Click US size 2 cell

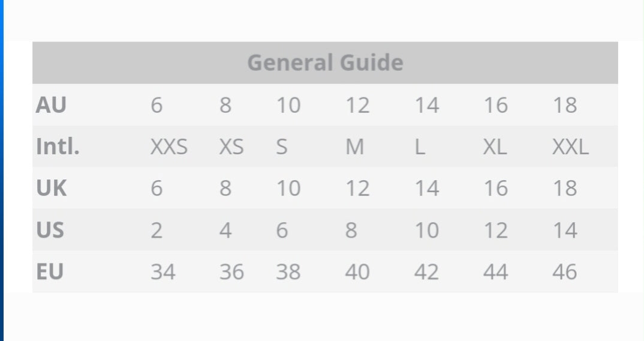pos(157,231)
